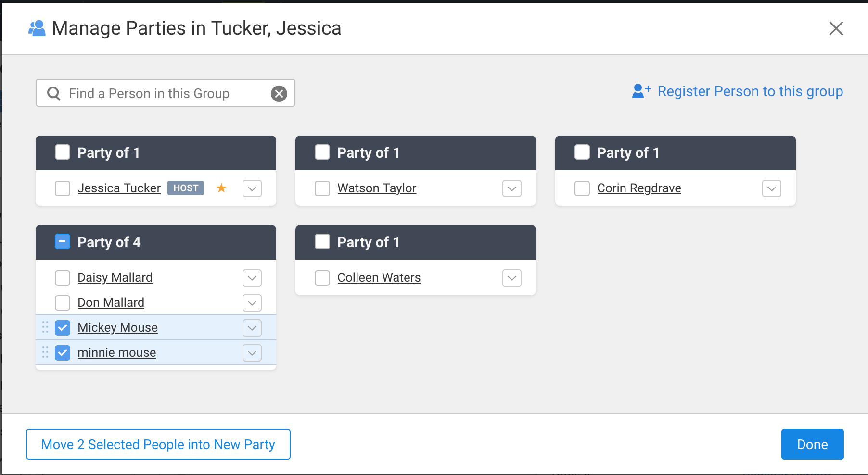Focus the Find a Person search field

(164, 93)
